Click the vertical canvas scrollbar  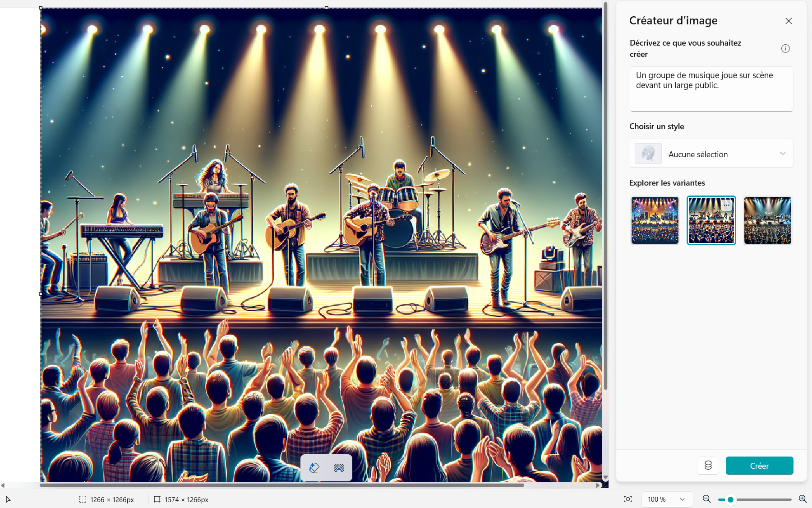(605, 196)
